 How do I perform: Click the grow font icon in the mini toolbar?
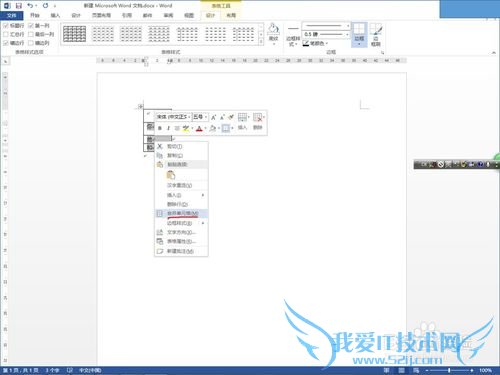213,117
